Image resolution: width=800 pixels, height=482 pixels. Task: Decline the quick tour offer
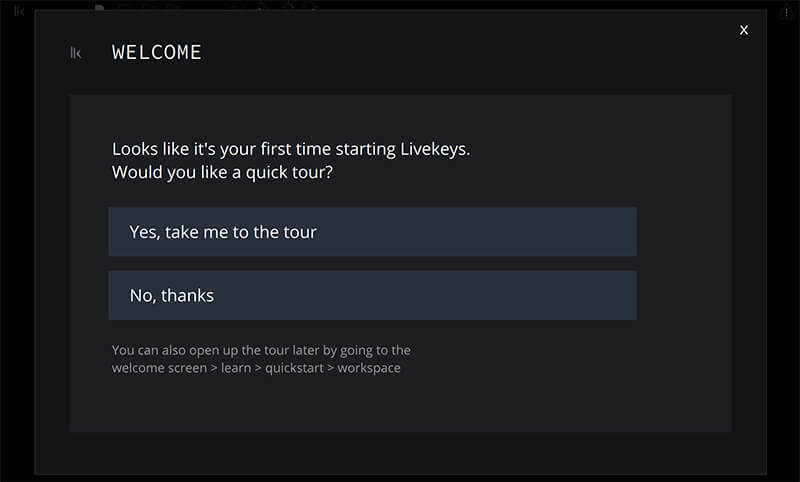click(x=372, y=295)
